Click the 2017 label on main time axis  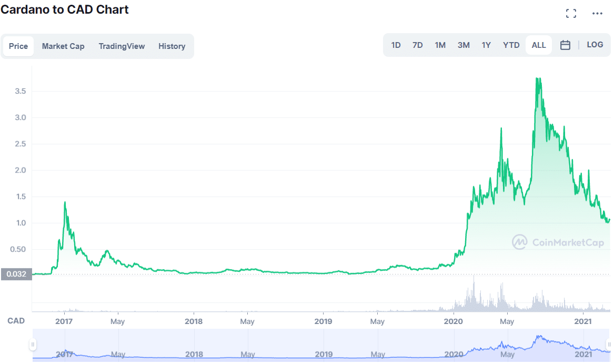(x=64, y=321)
